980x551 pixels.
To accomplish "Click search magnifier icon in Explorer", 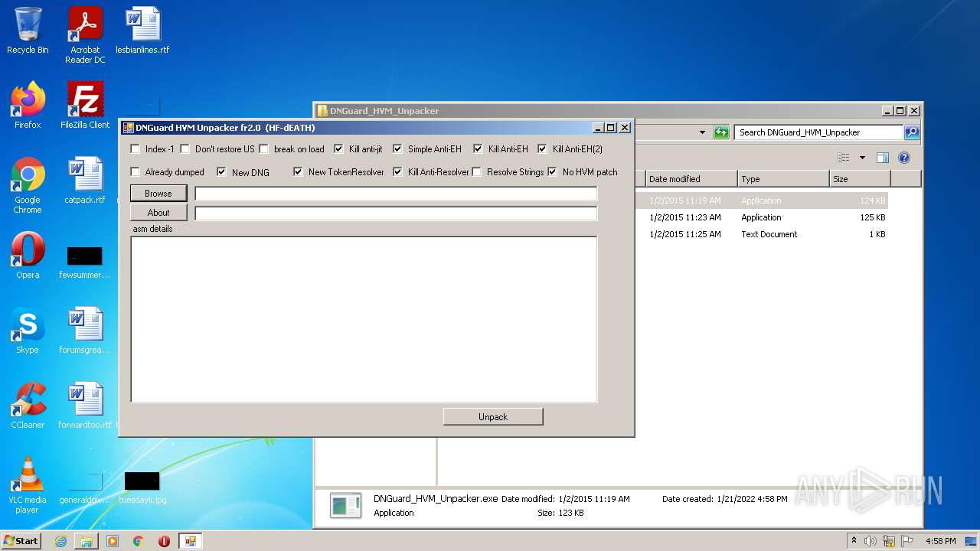I will coord(911,132).
